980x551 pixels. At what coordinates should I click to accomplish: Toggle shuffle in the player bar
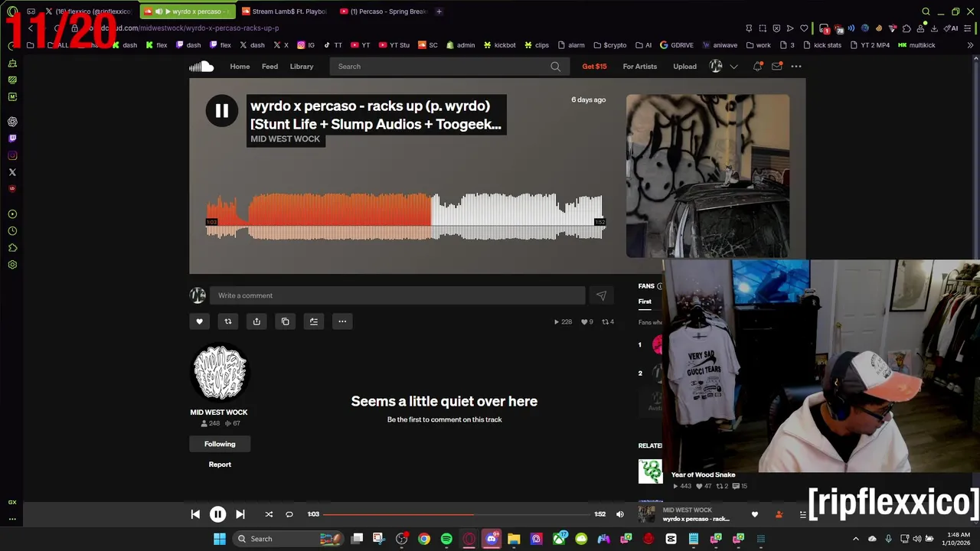click(269, 514)
